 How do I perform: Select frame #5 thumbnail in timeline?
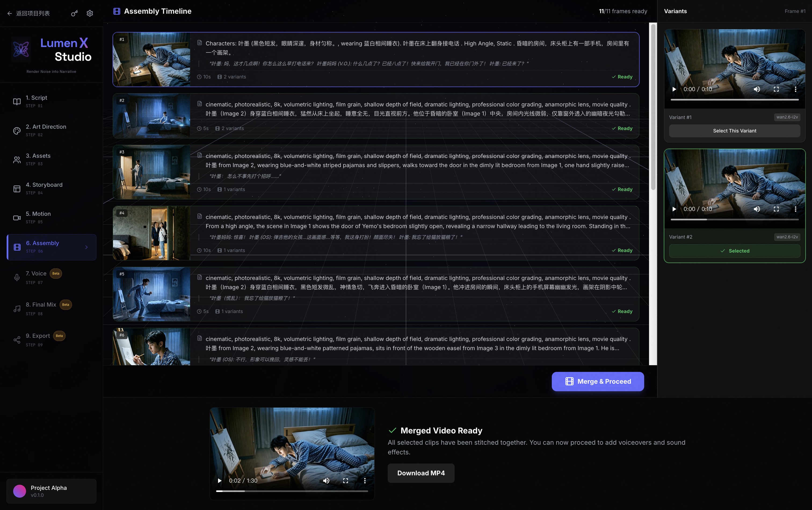pyautogui.click(x=152, y=294)
